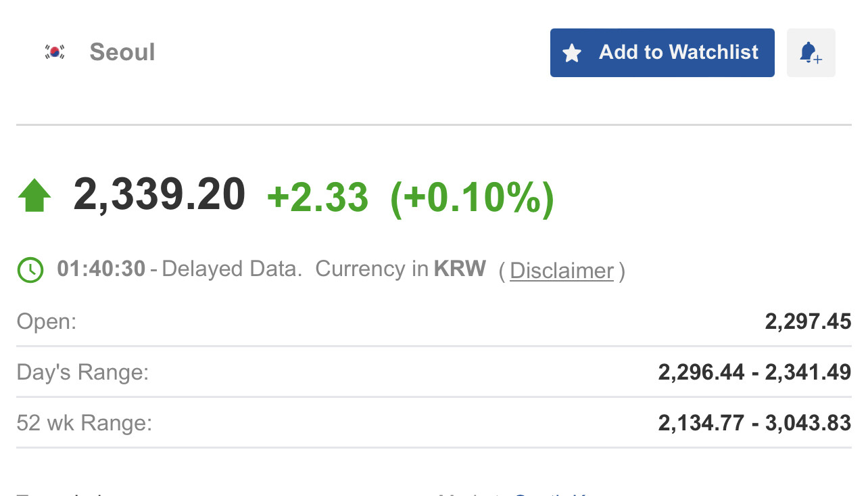Click the Day's Range label
Screen dimensions: 868x496
click(x=82, y=372)
